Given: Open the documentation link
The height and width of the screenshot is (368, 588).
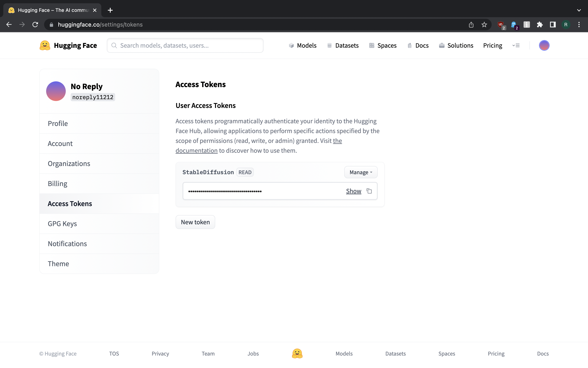Looking at the screenshot, I should (197, 150).
